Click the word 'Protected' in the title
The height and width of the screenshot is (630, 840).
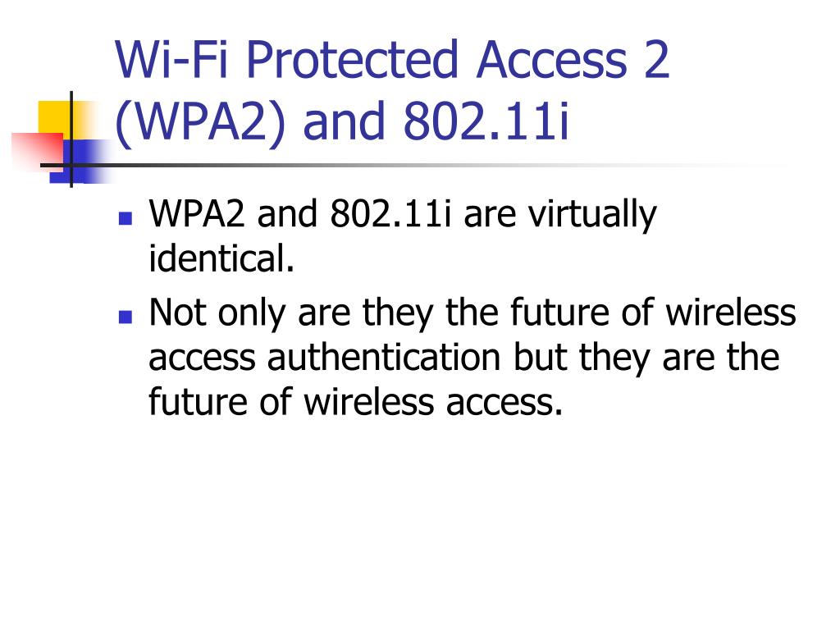pyautogui.click(x=352, y=60)
